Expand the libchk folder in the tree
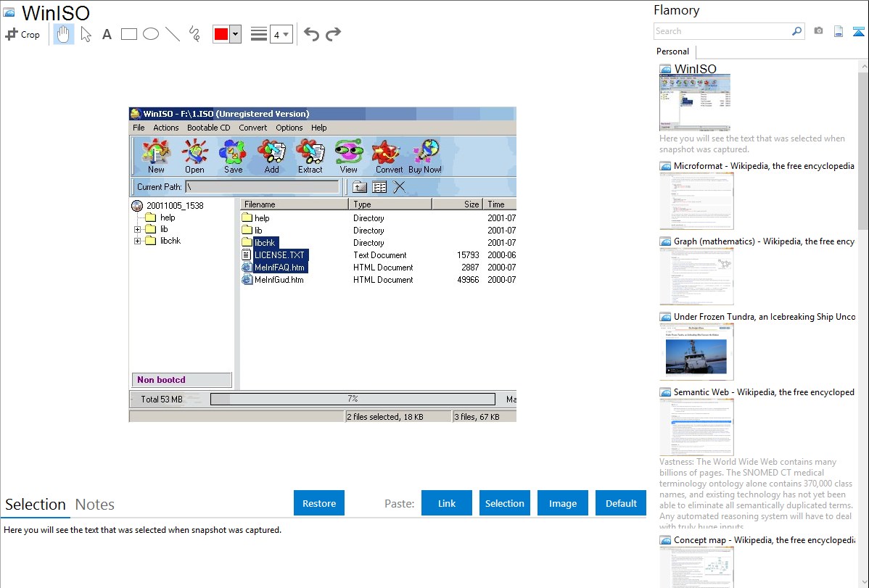This screenshot has height=588, width=869. 137,241
